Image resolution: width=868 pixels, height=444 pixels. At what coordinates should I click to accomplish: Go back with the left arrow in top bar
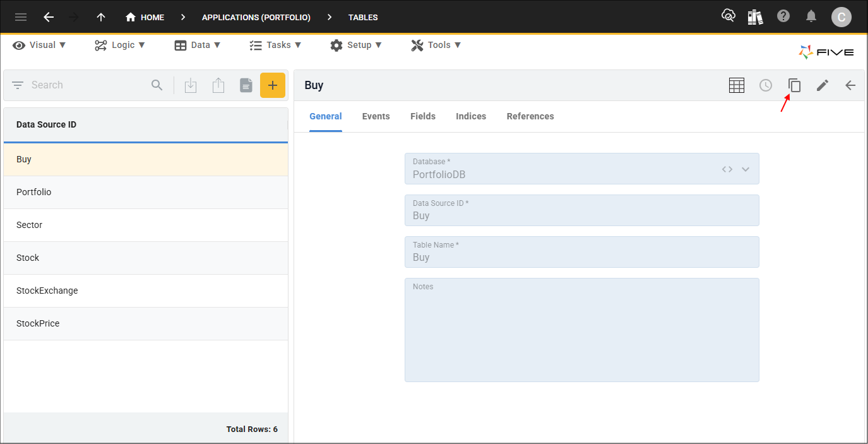click(x=49, y=17)
